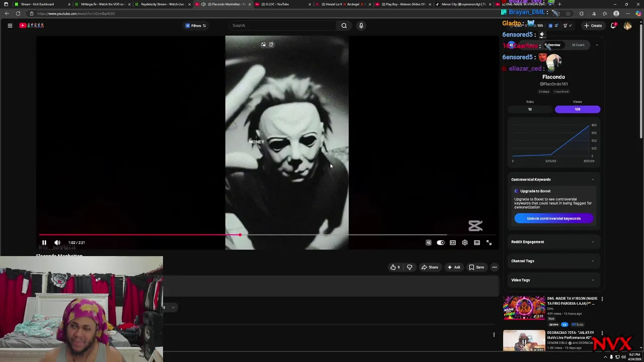The height and width of the screenshot is (362, 644).
Task: Click the Ask button
Action: click(453, 267)
